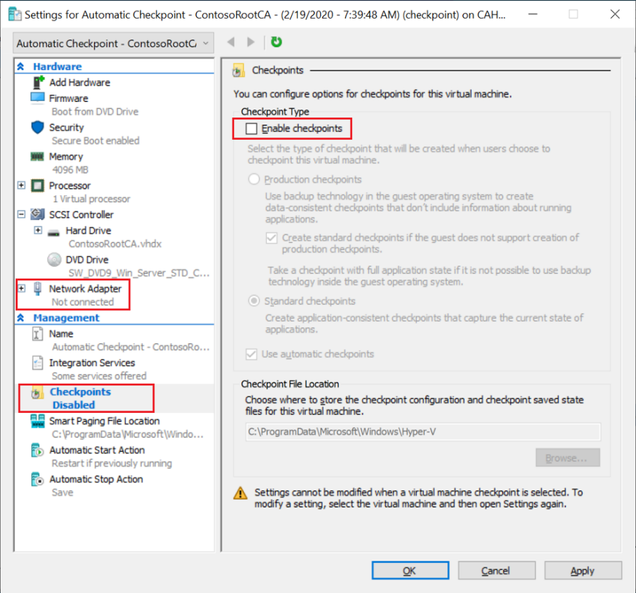The height and width of the screenshot is (593, 636).
Task: Select Add Hardware in the tree
Action: point(80,82)
